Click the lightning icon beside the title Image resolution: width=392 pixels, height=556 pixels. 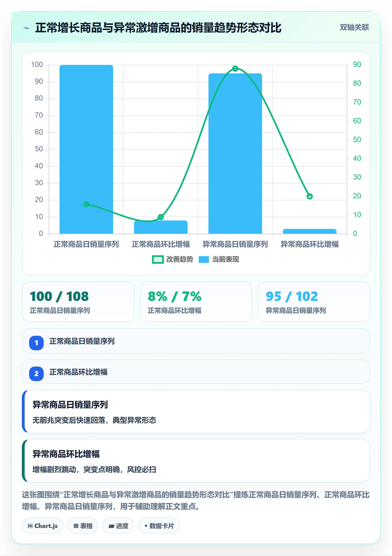click(27, 28)
